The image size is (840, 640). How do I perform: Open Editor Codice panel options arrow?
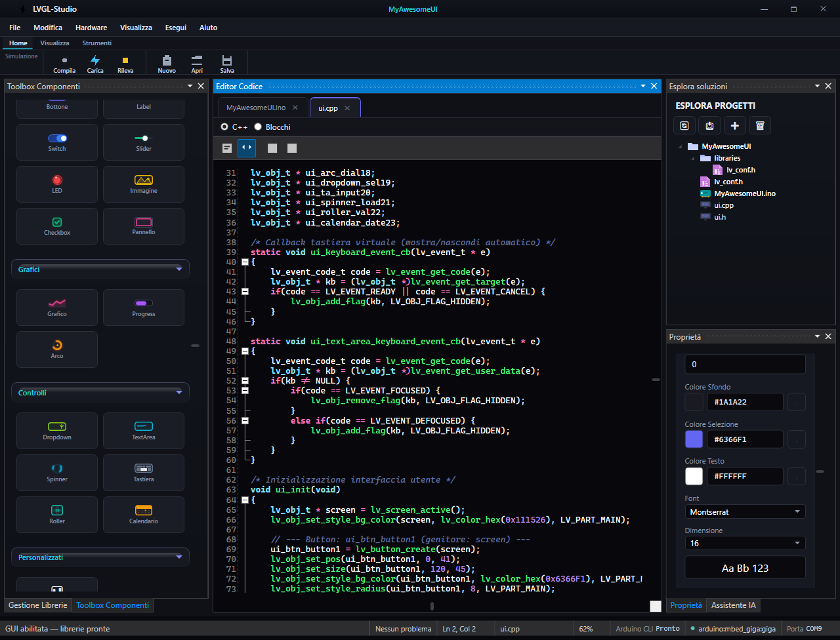coord(643,86)
